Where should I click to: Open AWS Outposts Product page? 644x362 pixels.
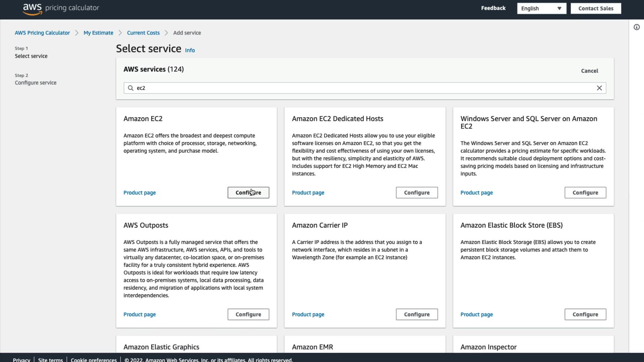pos(140,314)
